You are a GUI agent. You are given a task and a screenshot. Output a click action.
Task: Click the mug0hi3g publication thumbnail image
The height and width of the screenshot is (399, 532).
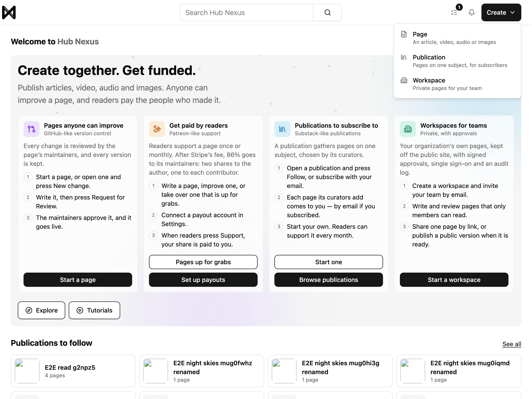click(284, 371)
